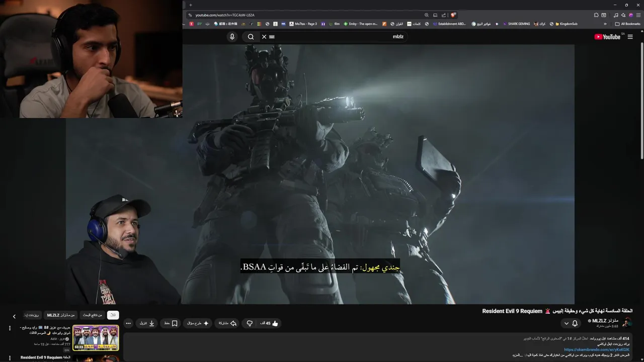The image size is (644, 362).
Task: Like the video with the thumbs-up button
Action: 269,323
